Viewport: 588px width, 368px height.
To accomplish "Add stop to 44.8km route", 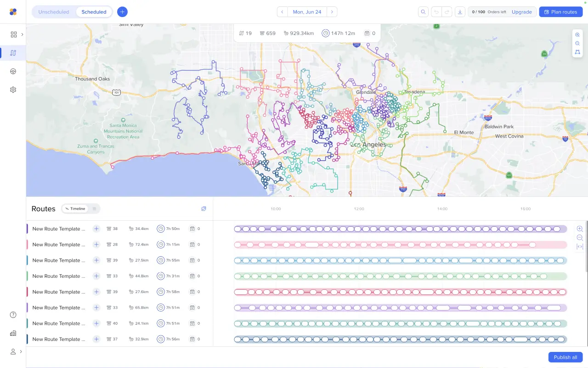I will [x=96, y=276].
